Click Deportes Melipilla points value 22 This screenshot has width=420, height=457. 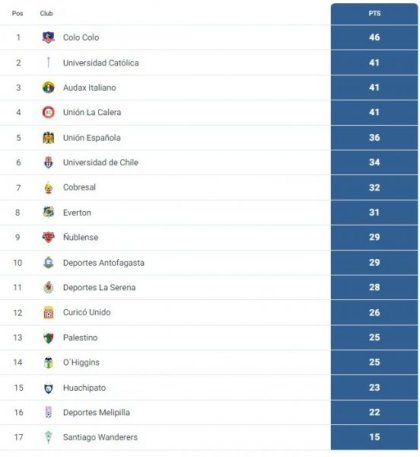(374, 412)
